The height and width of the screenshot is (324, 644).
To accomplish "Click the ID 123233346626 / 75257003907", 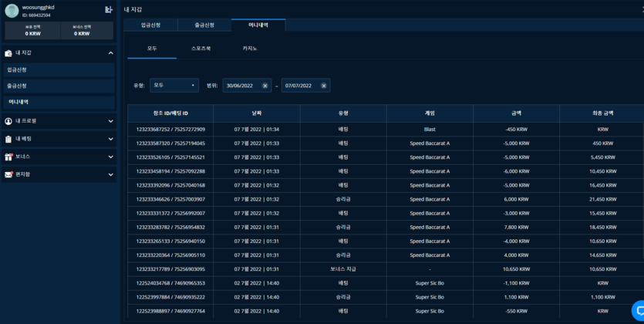I will point(170,199).
